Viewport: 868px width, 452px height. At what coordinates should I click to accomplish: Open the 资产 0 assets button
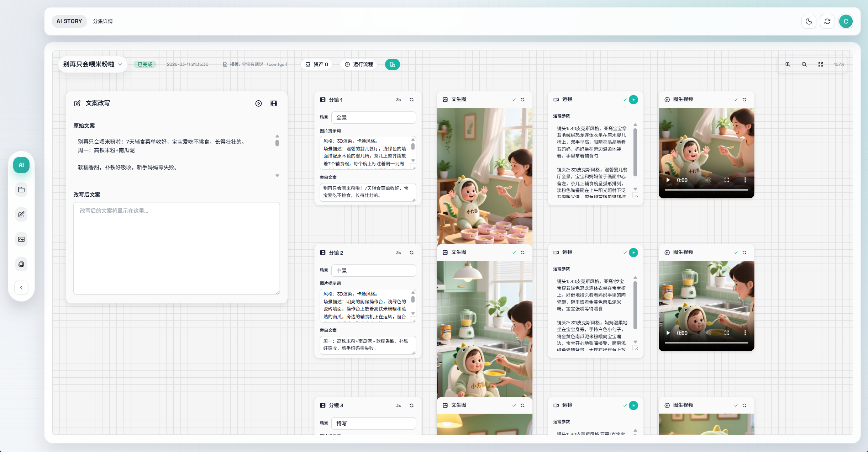click(317, 64)
